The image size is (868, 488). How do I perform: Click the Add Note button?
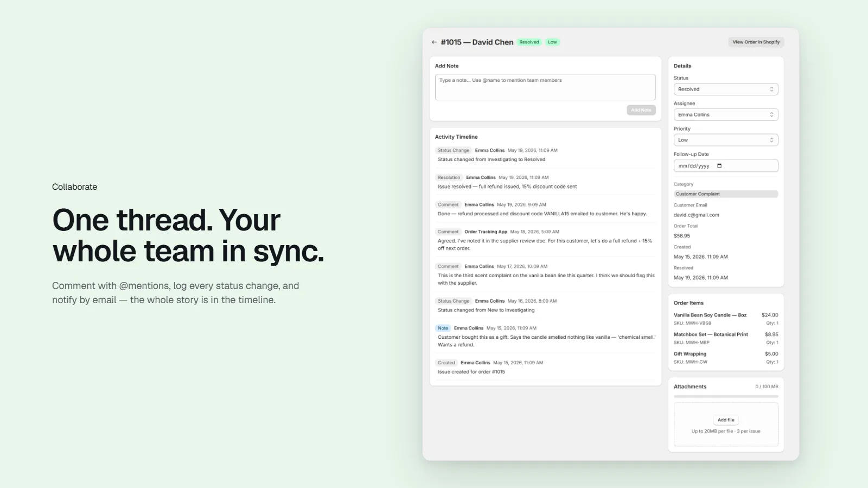click(641, 110)
